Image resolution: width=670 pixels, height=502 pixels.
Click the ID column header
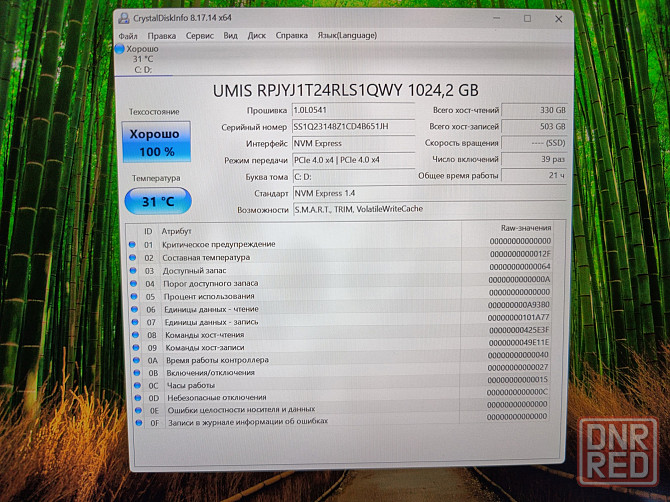tap(148, 231)
